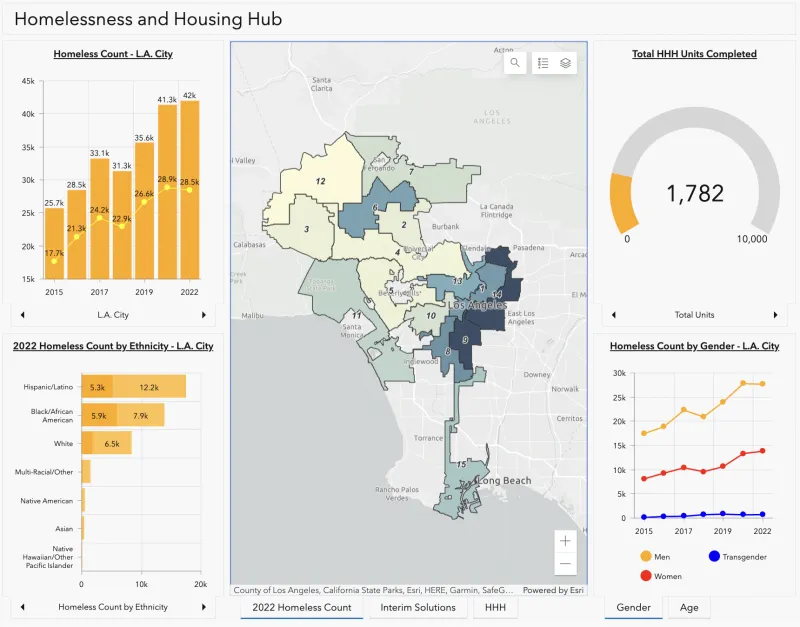Click the 17.7k point on the yellow line
This screenshot has width=800, height=627.
point(54,261)
